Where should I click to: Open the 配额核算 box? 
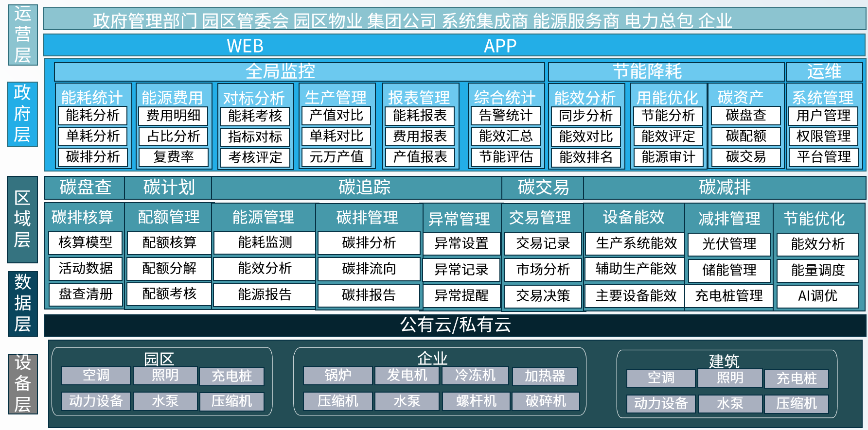coord(169,242)
